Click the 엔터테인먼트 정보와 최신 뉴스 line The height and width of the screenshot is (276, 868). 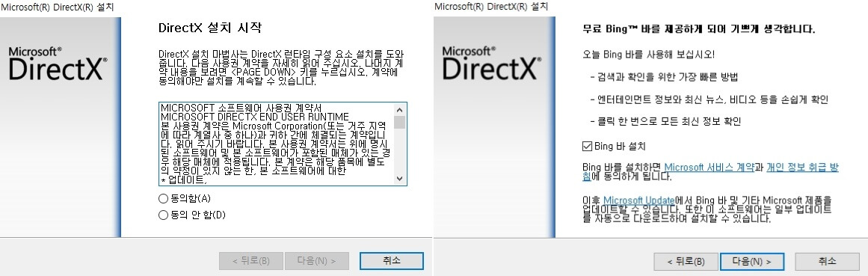click(x=709, y=99)
